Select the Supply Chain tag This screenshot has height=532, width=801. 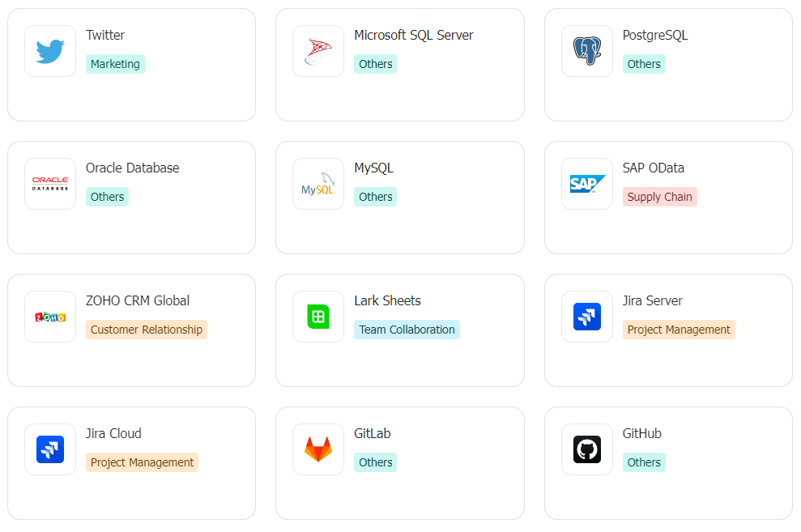[659, 197]
